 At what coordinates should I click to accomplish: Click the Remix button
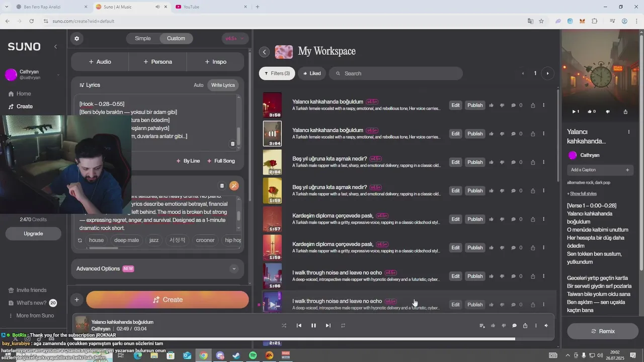pos(603,331)
